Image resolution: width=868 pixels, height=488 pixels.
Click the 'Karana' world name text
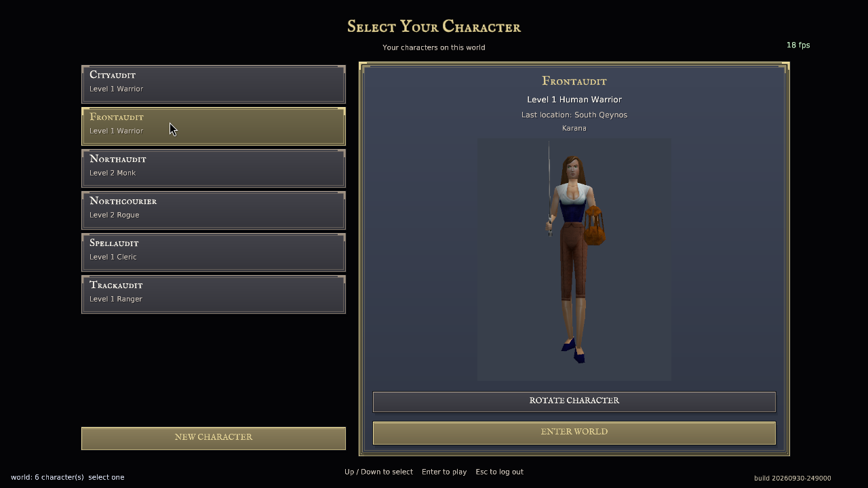(x=574, y=128)
